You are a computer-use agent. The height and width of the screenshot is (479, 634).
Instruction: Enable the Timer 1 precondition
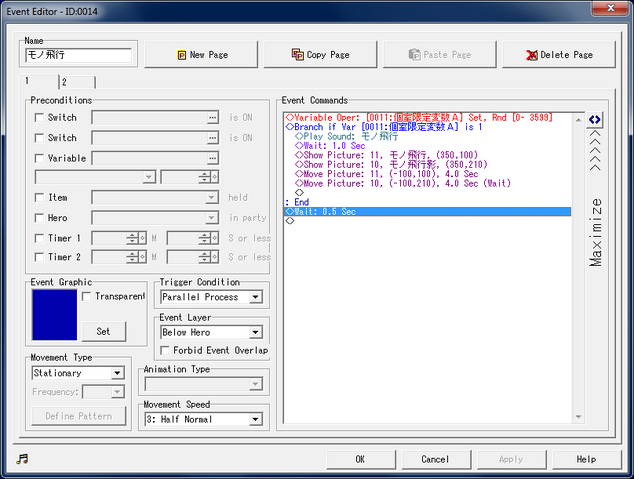(39, 238)
